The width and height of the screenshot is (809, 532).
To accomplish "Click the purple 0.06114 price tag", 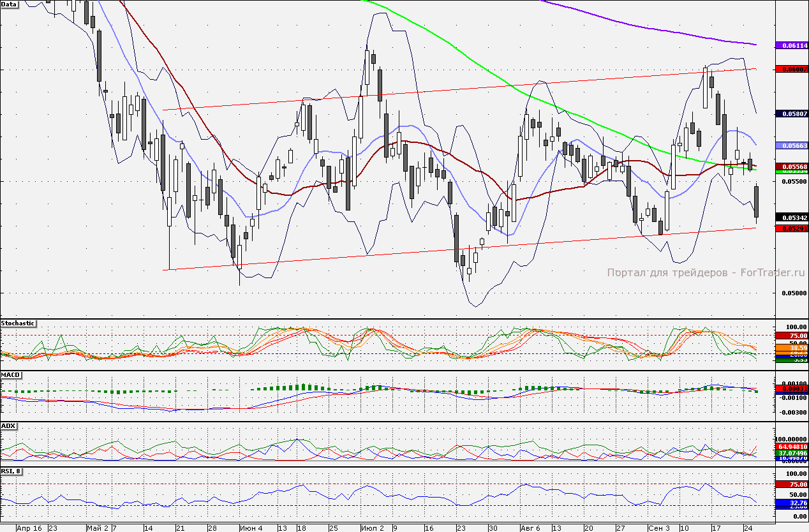I will (x=792, y=46).
